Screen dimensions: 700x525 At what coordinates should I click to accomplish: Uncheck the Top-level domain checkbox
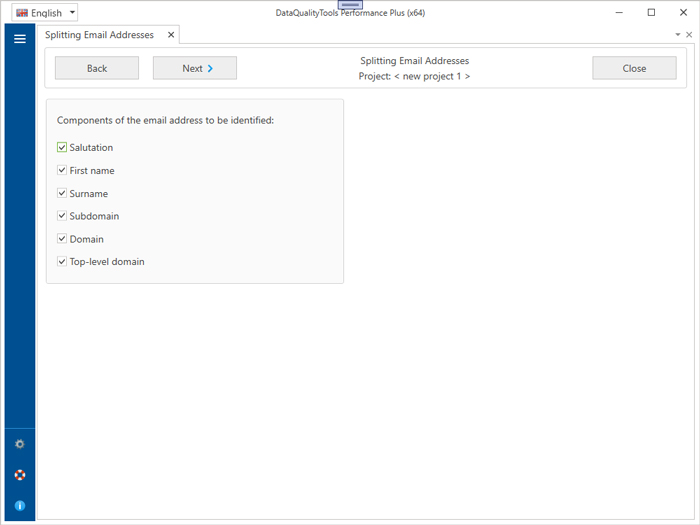pyautogui.click(x=62, y=261)
